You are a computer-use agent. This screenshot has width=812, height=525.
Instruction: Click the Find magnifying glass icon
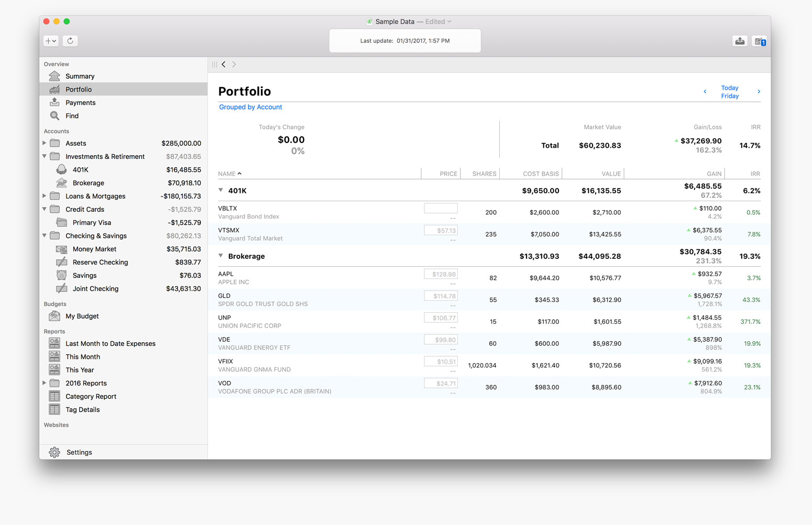(54, 116)
